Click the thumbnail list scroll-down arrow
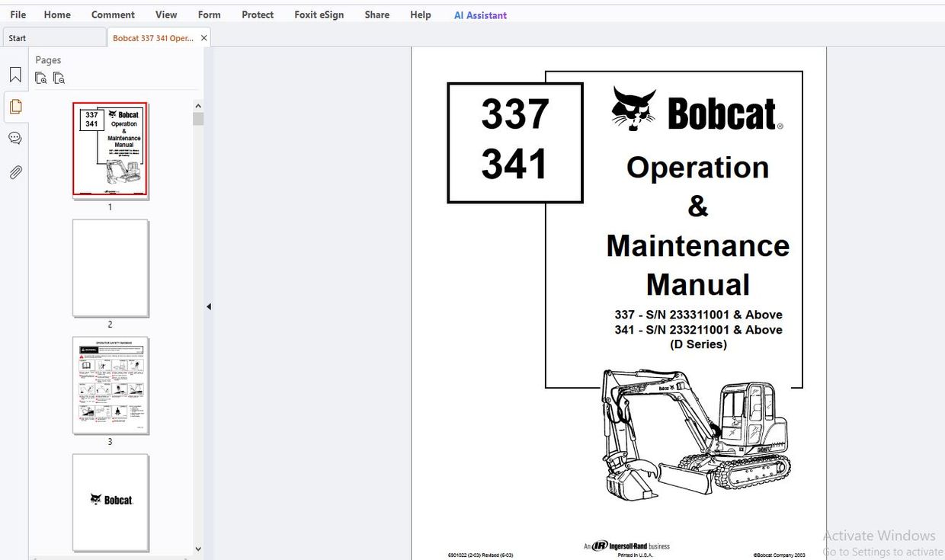The image size is (945, 560). [197, 549]
